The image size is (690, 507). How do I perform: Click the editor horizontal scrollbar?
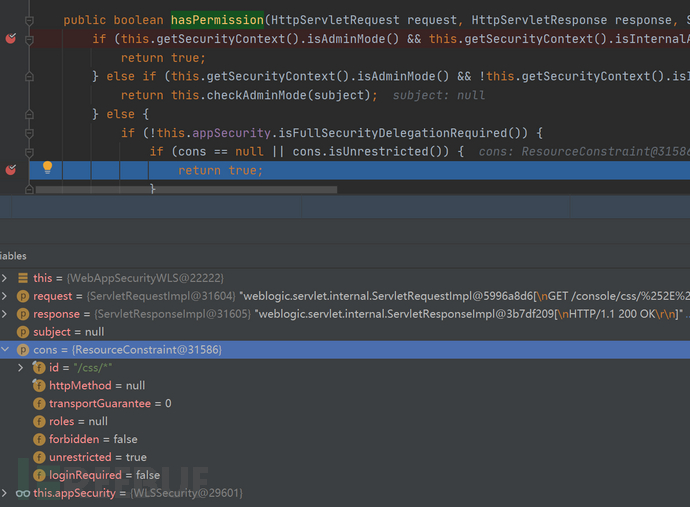tap(186, 190)
